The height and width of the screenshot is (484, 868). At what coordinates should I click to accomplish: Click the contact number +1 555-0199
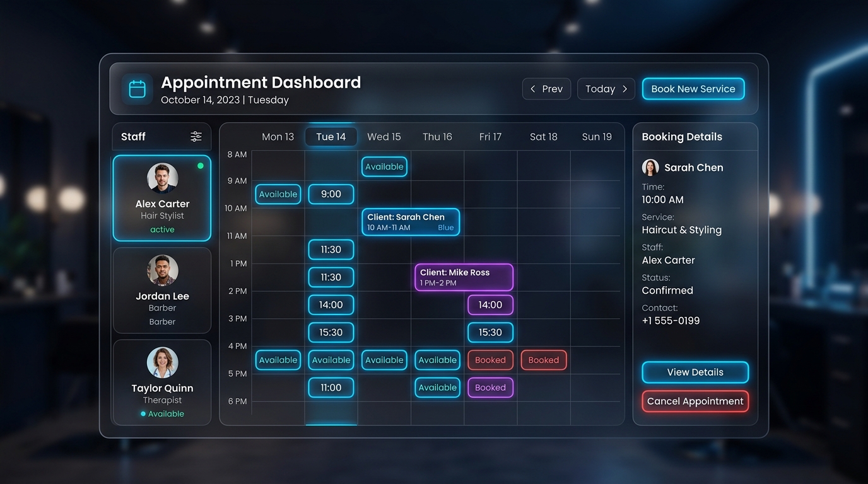[x=671, y=321]
